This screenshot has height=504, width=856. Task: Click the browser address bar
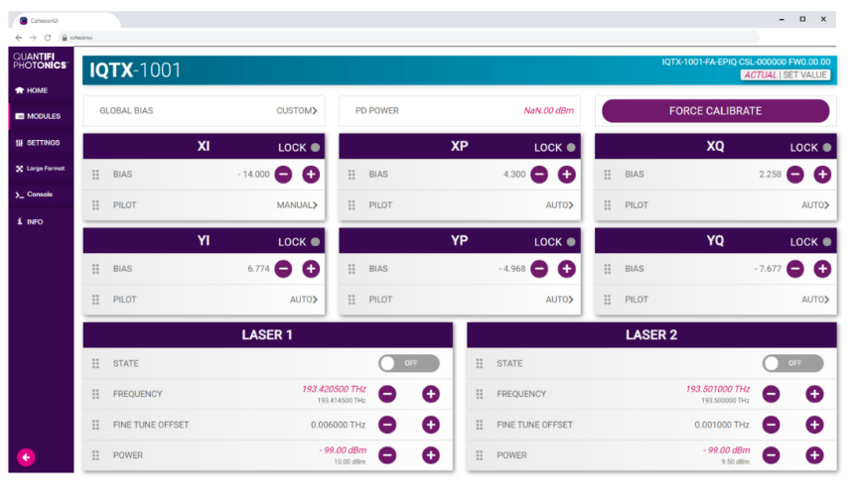point(408,38)
